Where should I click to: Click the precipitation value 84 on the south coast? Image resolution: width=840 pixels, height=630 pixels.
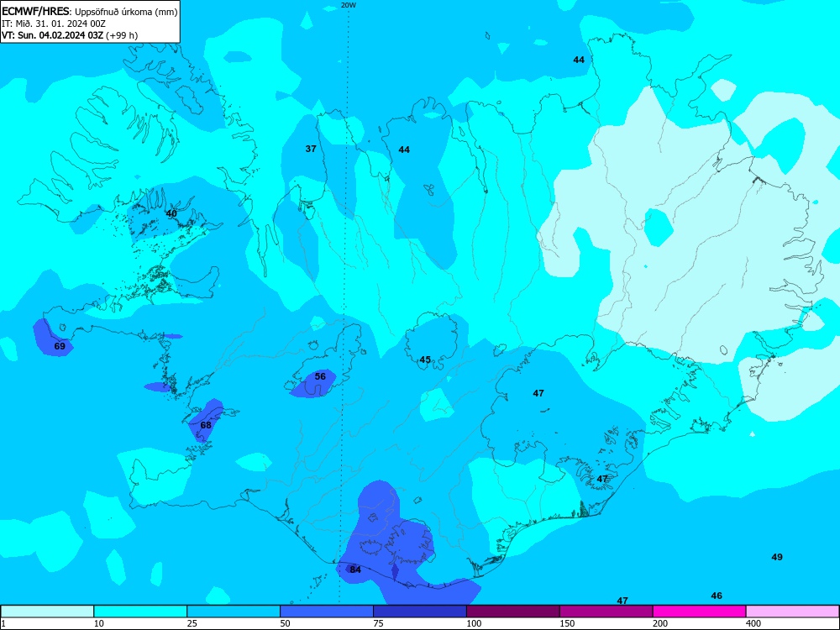(355, 570)
